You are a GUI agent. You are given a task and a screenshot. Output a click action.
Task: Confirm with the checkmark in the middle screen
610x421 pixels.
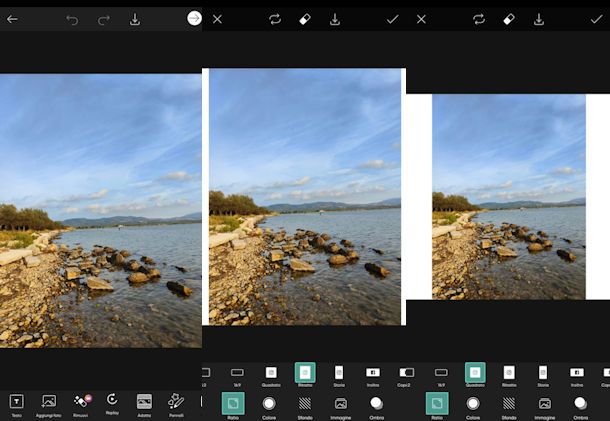393,19
